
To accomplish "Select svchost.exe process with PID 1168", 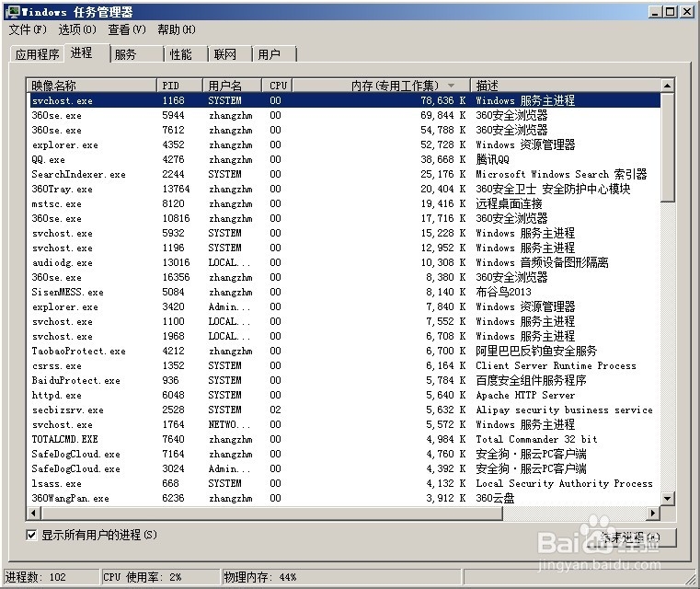I will [x=345, y=100].
